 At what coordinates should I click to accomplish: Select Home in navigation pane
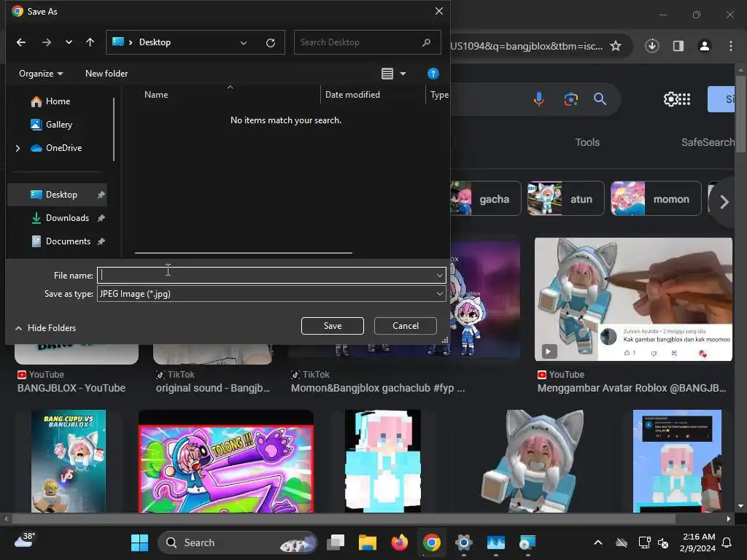58,101
